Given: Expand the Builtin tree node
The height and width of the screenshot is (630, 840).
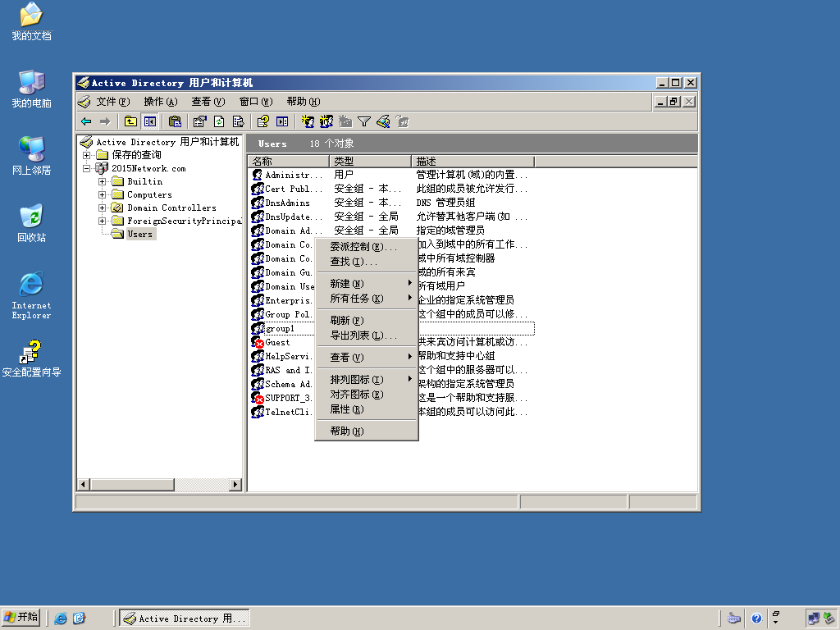Looking at the screenshot, I should (x=102, y=181).
